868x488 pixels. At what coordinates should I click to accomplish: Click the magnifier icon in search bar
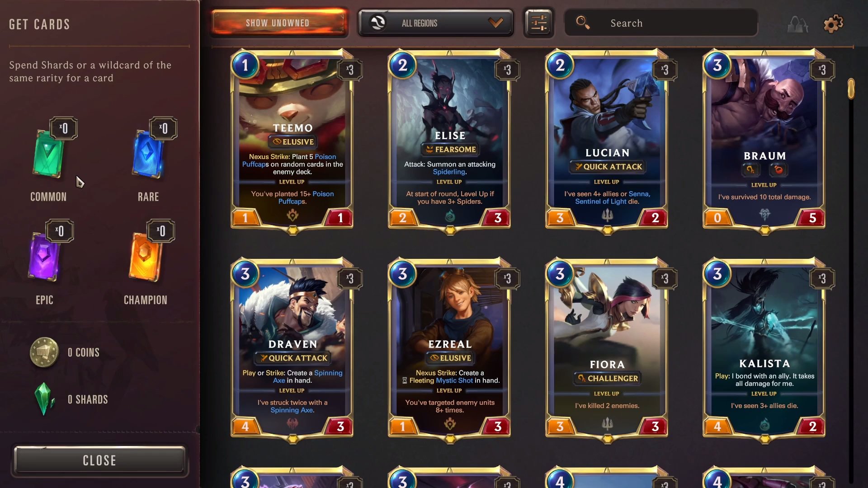582,22
